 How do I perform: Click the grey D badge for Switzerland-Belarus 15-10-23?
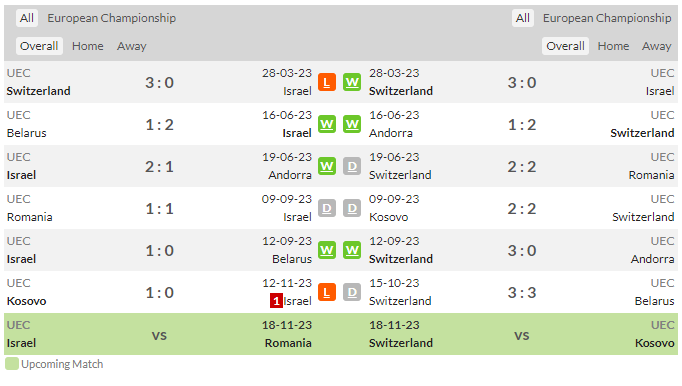(x=352, y=292)
